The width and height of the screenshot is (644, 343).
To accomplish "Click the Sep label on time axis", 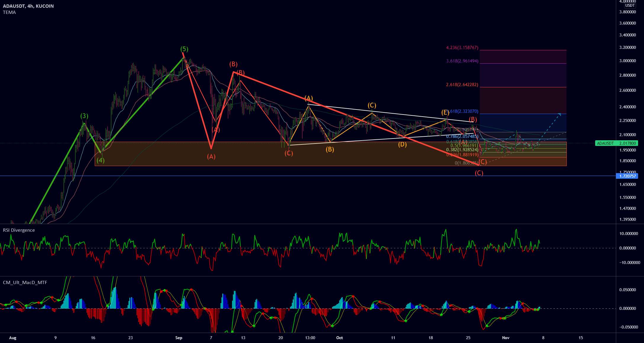I will click(x=179, y=338).
